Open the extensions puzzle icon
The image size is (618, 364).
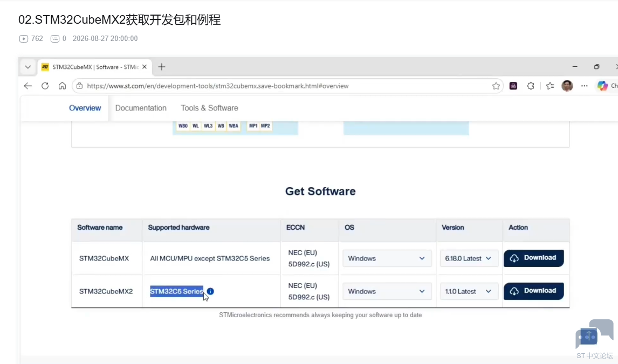click(x=531, y=86)
